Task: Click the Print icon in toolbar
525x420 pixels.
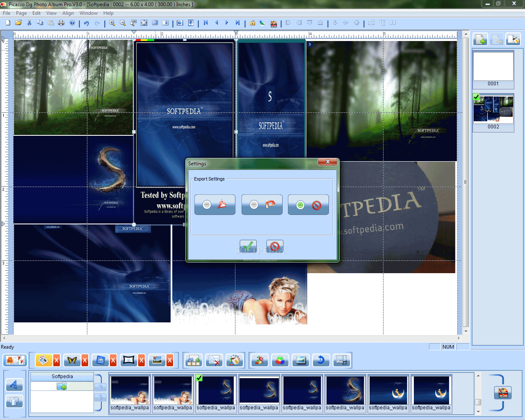Action: click(61, 23)
